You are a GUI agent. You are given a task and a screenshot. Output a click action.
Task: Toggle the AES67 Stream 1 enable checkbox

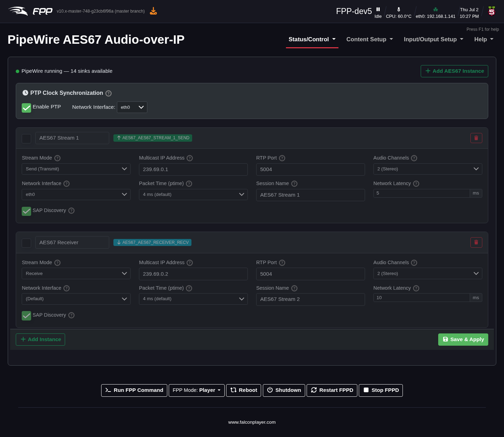coord(26,139)
